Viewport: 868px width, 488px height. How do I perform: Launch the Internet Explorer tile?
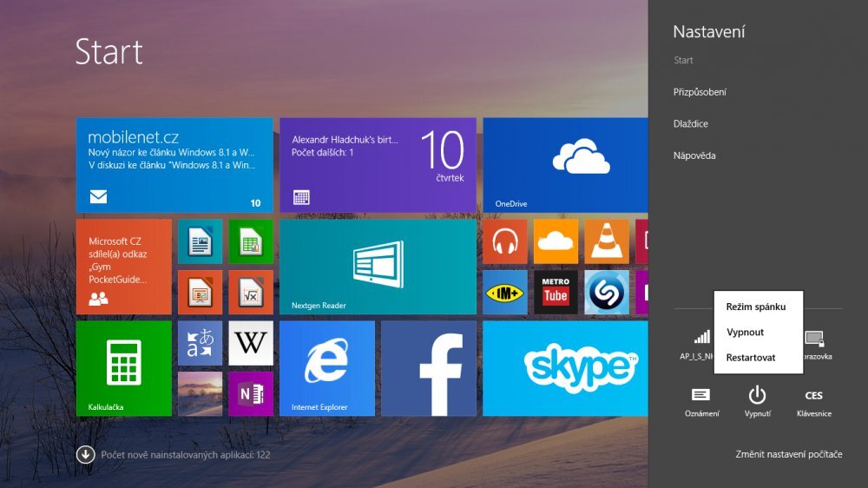[x=326, y=368]
